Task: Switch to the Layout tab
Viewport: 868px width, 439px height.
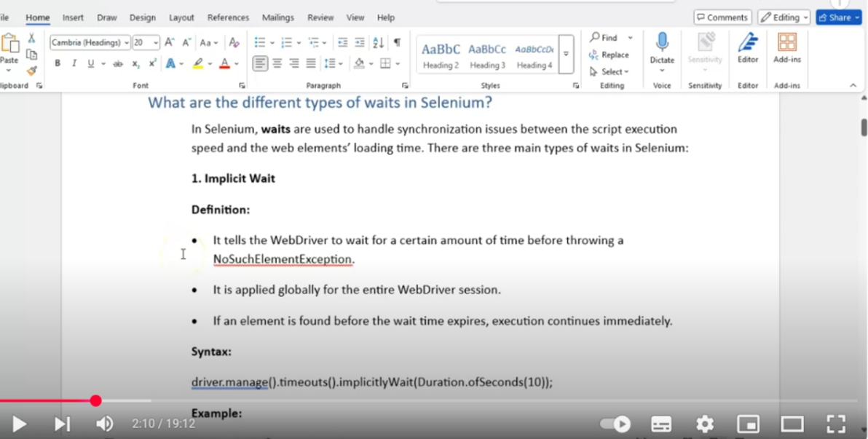Action: [x=181, y=17]
